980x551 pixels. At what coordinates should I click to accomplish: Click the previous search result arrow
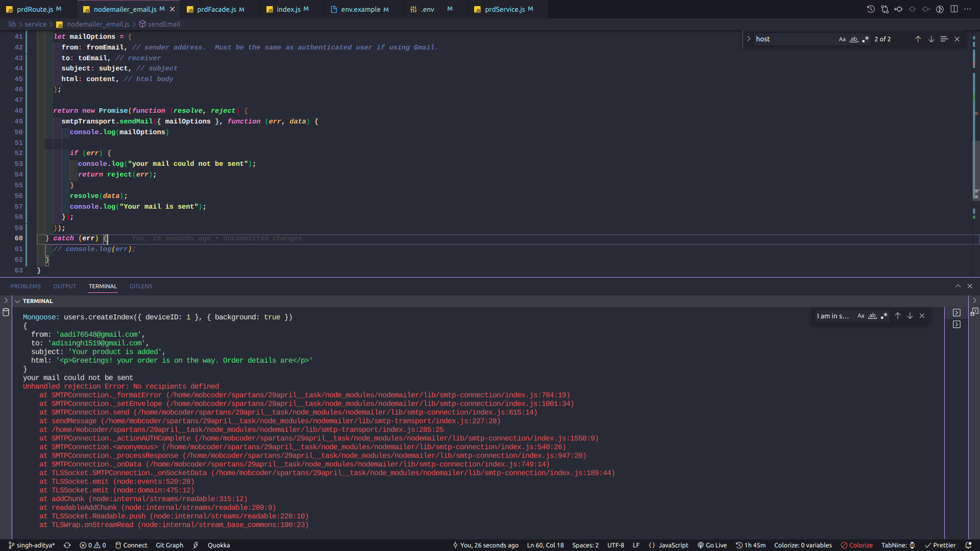point(917,39)
